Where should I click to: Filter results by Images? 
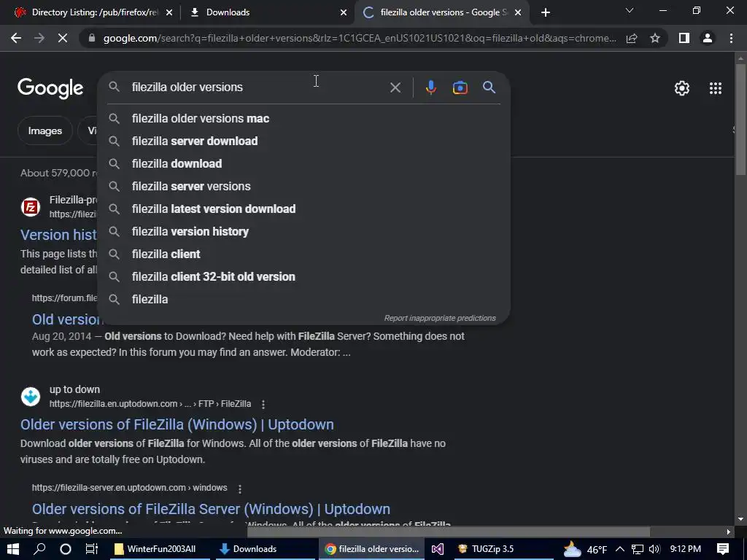44,131
